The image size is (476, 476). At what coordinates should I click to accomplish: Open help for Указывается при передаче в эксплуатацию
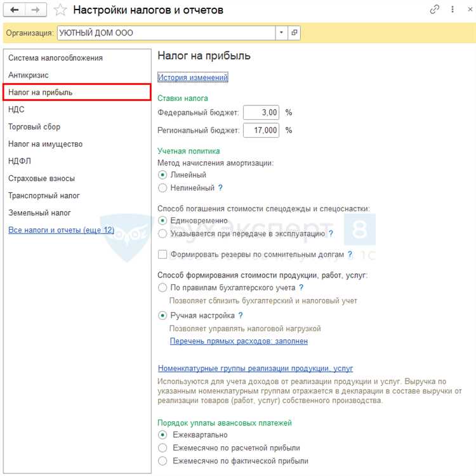[x=331, y=234]
